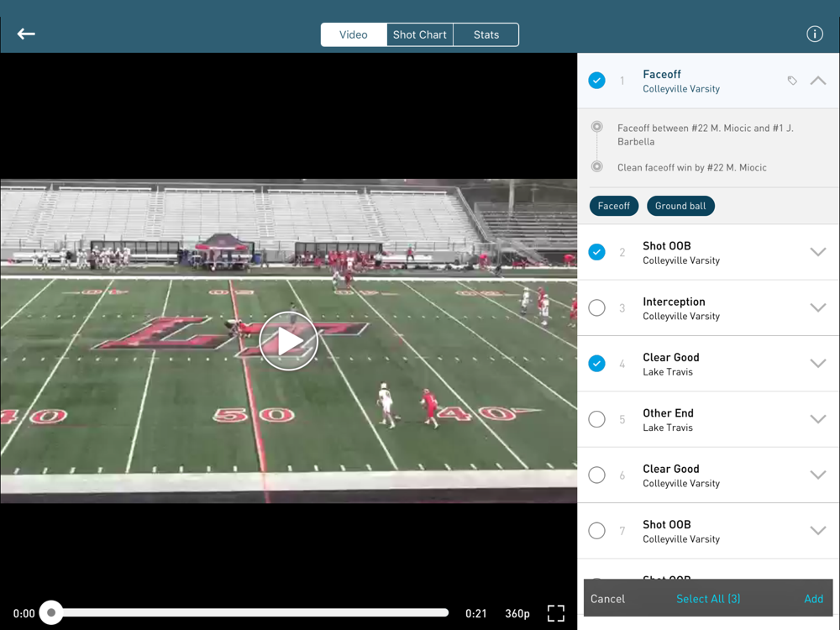Viewport: 840px width, 630px height.
Task: Check play 5 Other End checkbox
Action: [x=596, y=419]
